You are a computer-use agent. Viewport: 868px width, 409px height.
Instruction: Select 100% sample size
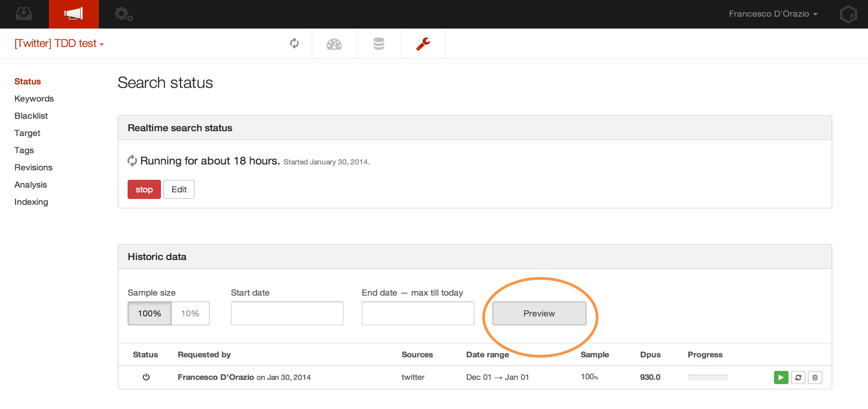click(149, 313)
